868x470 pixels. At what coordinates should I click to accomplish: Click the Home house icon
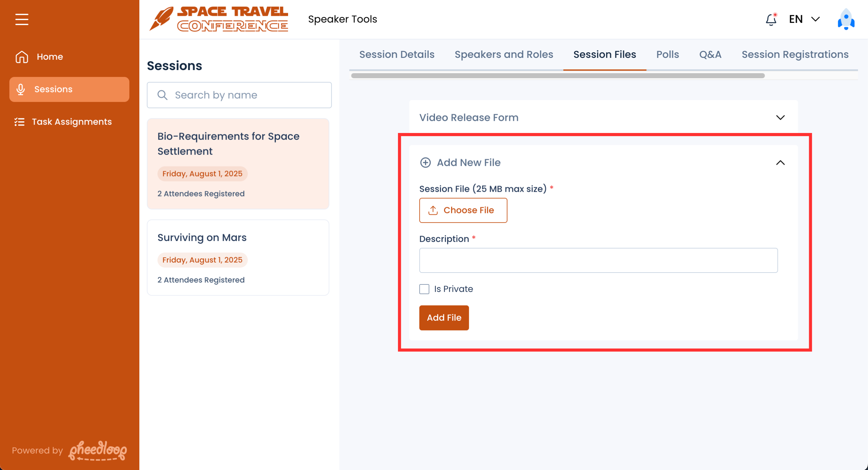pyautogui.click(x=22, y=57)
